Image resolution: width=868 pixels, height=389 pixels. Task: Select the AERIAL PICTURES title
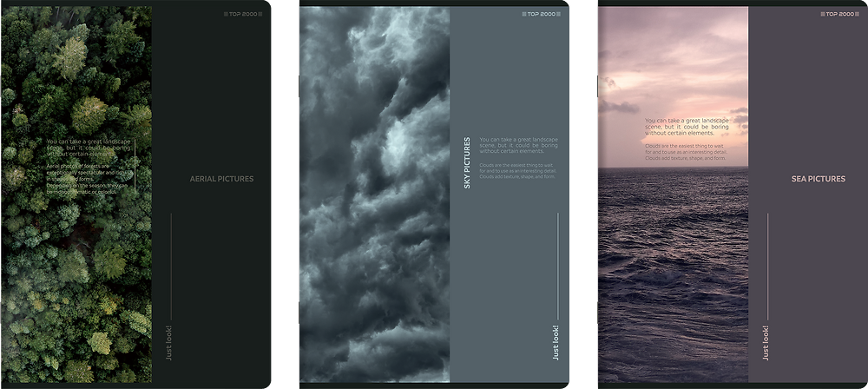[221, 179]
